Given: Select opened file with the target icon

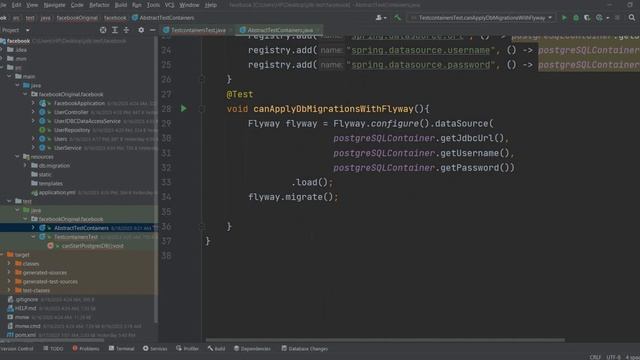Looking at the screenshot, I should [x=103, y=30].
